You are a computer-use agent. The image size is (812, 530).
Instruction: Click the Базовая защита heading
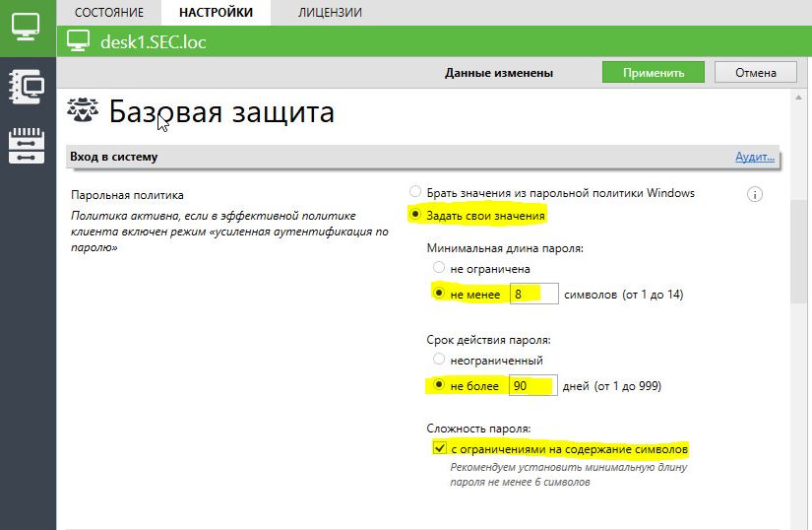[x=221, y=111]
